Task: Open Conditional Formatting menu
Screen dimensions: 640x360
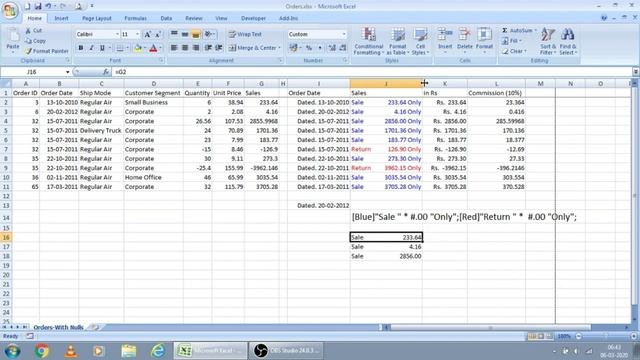Action: pyautogui.click(x=368, y=41)
